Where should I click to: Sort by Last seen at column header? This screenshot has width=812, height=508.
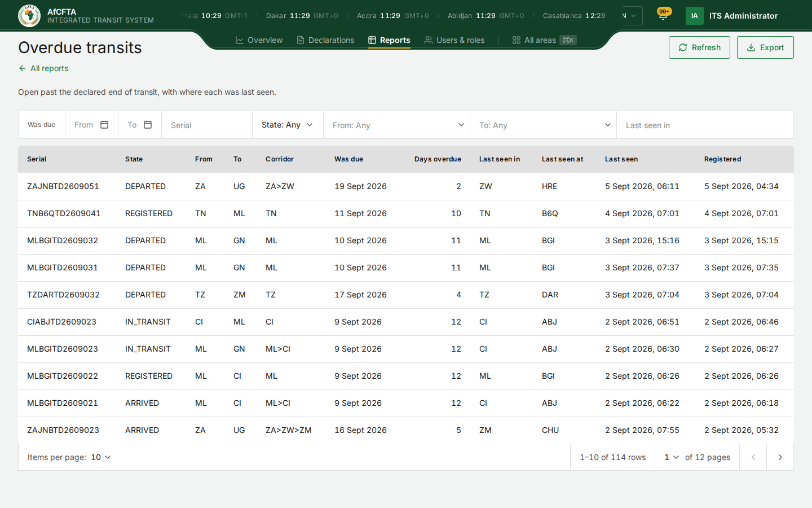(562, 159)
